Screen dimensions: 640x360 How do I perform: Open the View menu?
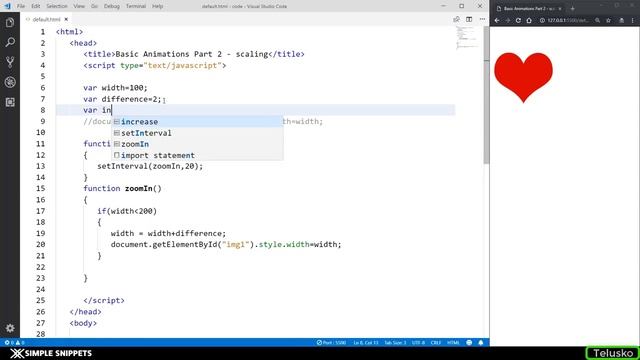[79, 6]
